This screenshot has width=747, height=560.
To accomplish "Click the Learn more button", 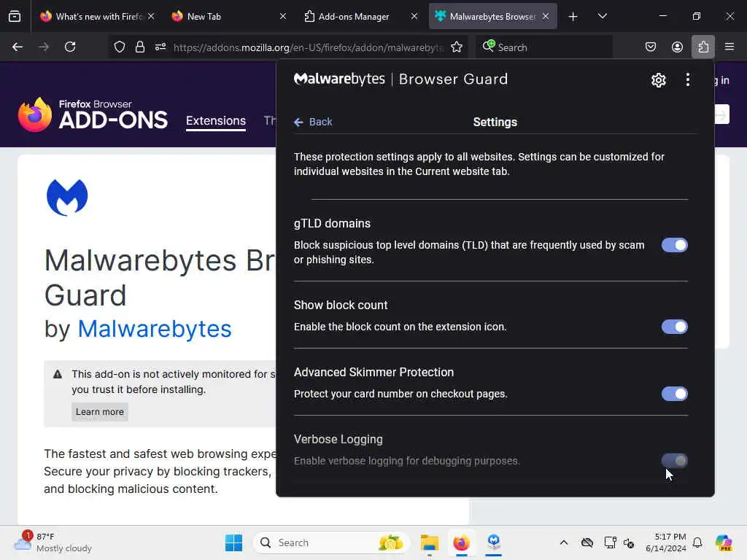I will pos(99,412).
